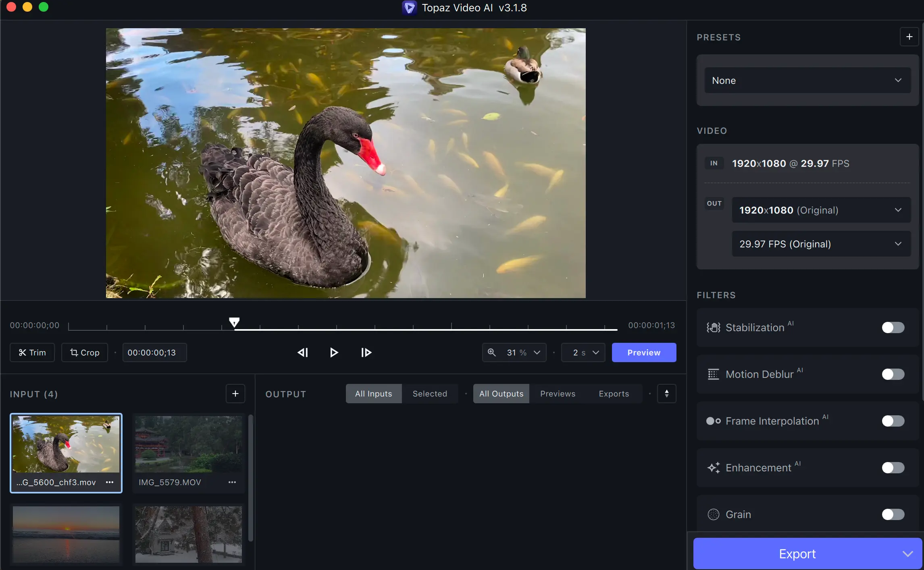The image size is (924, 570).
Task: Click the play button in playback controls
Action: (x=334, y=352)
